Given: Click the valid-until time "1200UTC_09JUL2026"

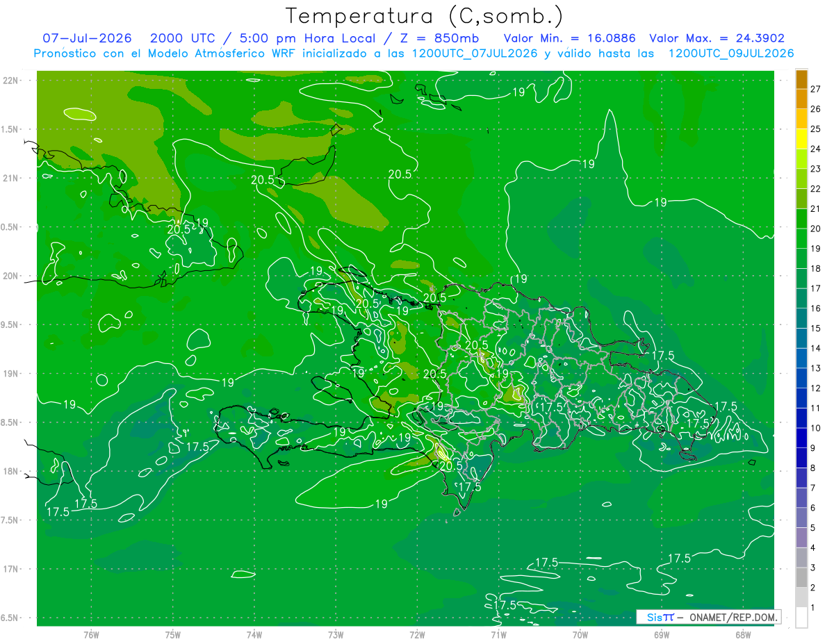Looking at the screenshot, I should coord(731,53).
